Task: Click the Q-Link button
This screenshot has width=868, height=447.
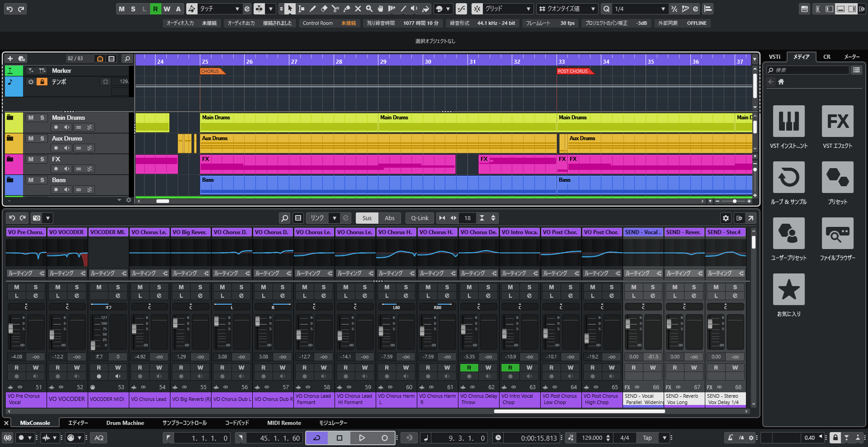Action: (420, 218)
